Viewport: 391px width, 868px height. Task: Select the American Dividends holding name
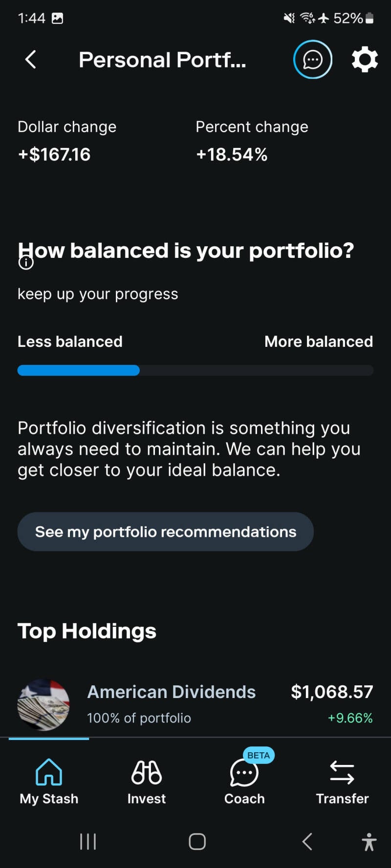pyautogui.click(x=171, y=692)
